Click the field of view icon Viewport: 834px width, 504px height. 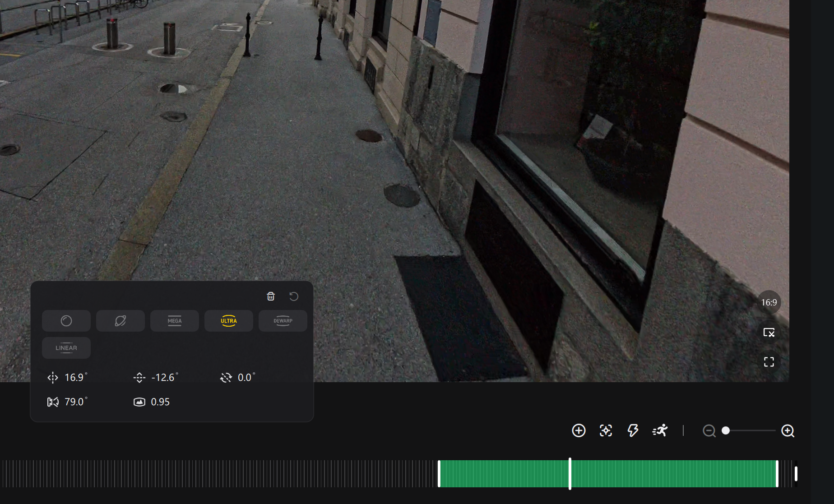tap(53, 402)
